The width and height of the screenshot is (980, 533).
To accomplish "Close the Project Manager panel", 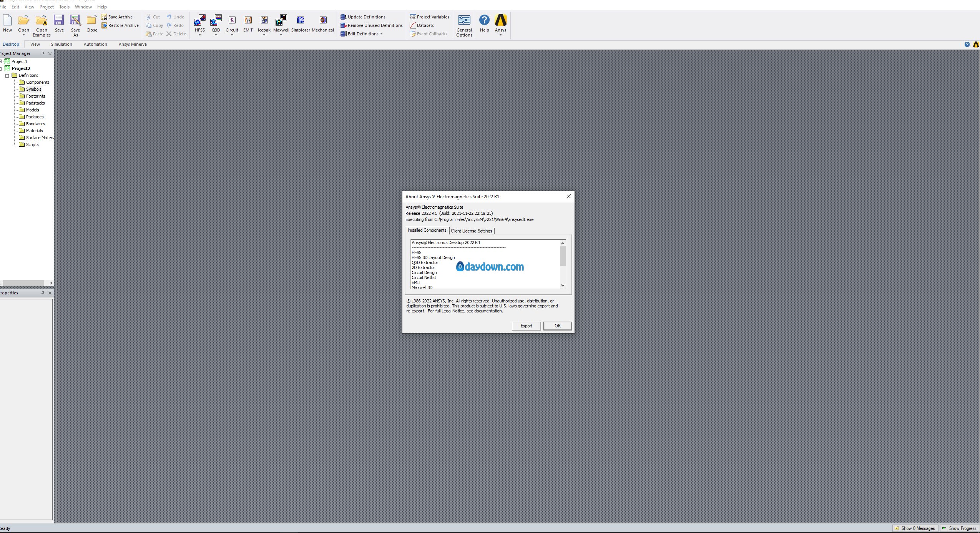I will [x=50, y=53].
